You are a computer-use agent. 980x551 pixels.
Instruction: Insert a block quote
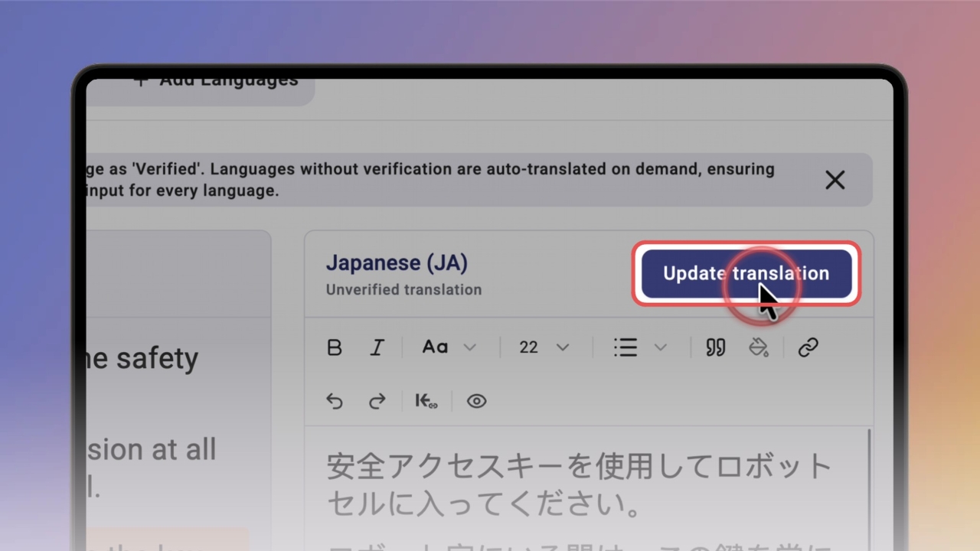coord(716,347)
